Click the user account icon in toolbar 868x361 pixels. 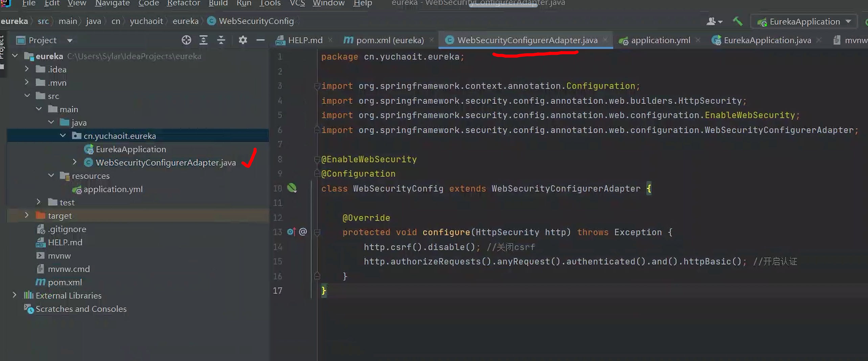pos(714,22)
